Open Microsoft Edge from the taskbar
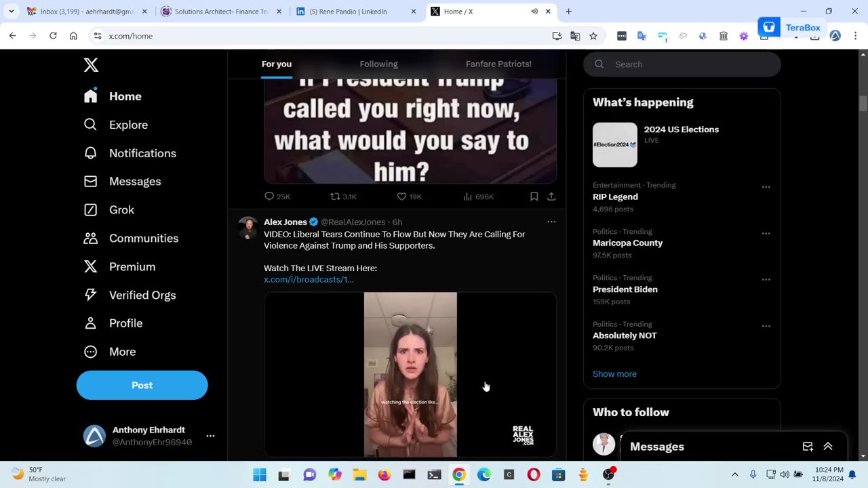 coord(484,475)
